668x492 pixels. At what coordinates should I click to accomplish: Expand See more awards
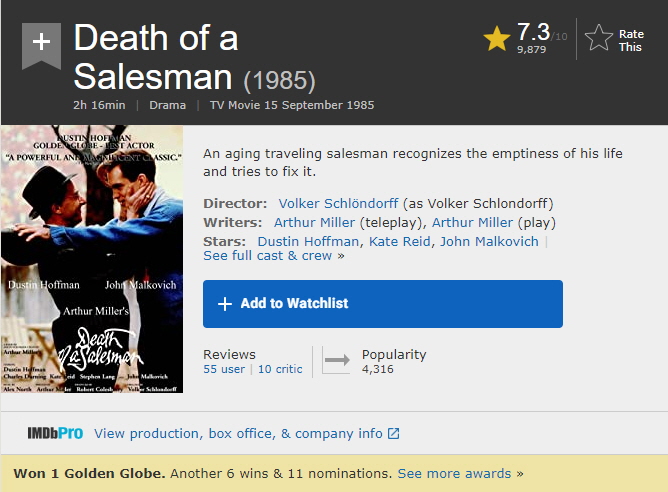(455, 472)
